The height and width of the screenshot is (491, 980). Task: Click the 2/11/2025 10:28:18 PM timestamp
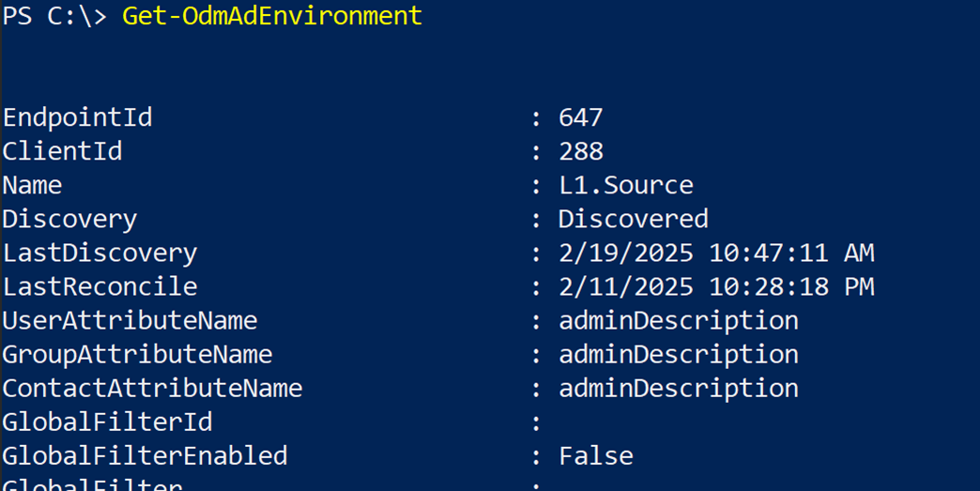716,286
